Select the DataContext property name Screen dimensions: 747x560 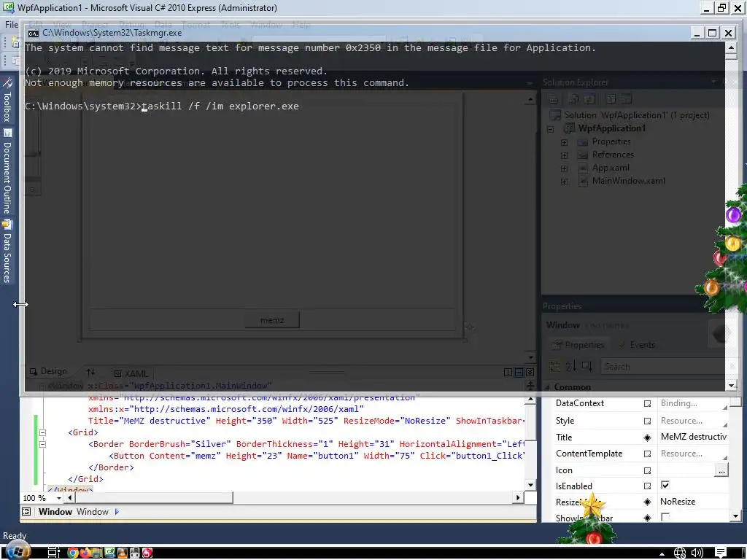click(x=580, y=403)
